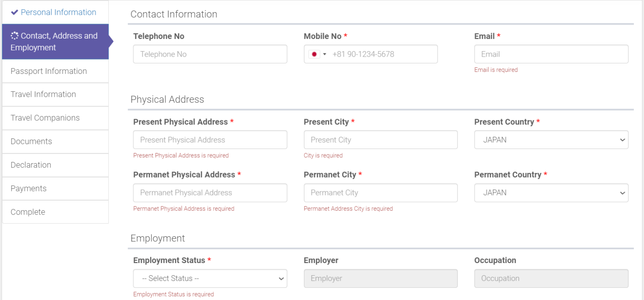The height and width of the screenshot is (300, 644).
Task: Open the mobile country code dropdown arrow
Action: coord(325,54)
